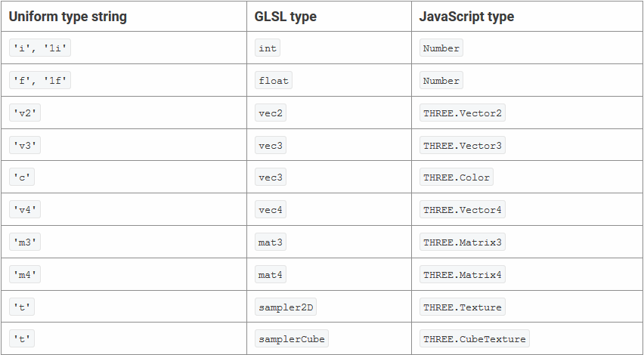Screen dimensions: 644x355
Task: Click the 'JavaScript type' column header
Action: click(467, 17)
